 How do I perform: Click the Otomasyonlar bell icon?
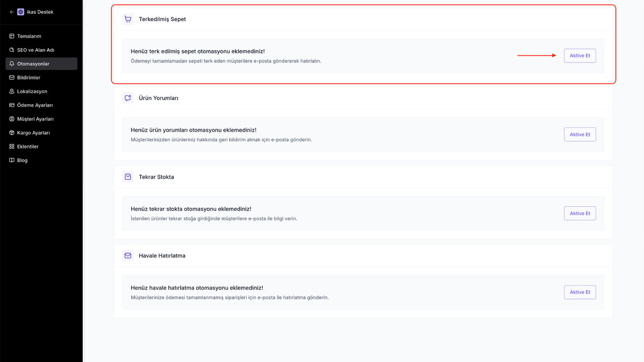point(12,64)
